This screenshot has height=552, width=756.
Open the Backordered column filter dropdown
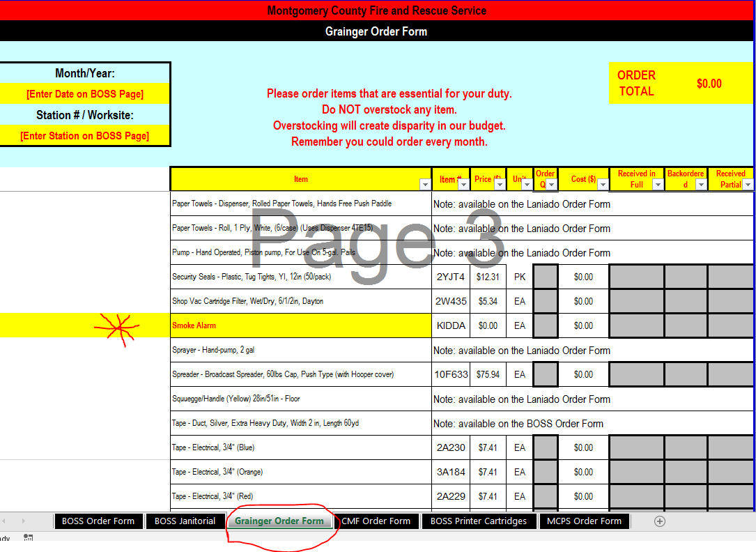tap(700, 185)
